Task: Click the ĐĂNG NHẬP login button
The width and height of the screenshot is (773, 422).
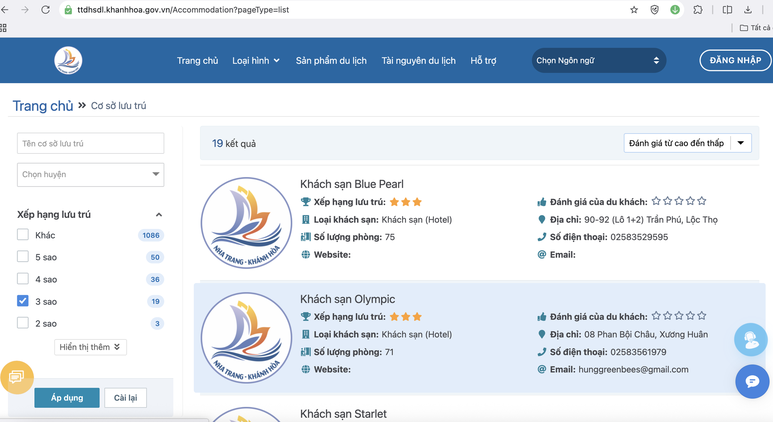Action: (x=735, y=61)
